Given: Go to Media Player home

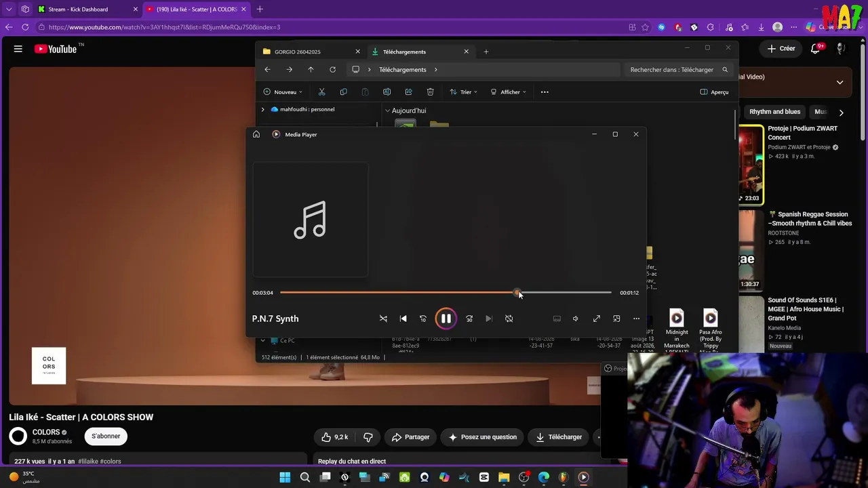Looking at the screenshot, I should 256,134.
